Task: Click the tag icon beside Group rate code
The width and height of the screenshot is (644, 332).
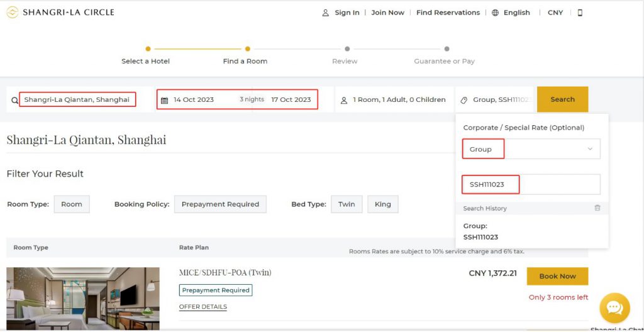Action: (x=464, y=100)
